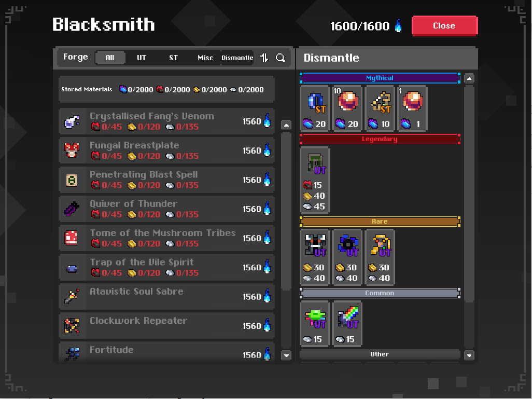The width and height of the screenshot is (532, 399).
Task: Switch to the ST forge tab
Action: (173, 58)
